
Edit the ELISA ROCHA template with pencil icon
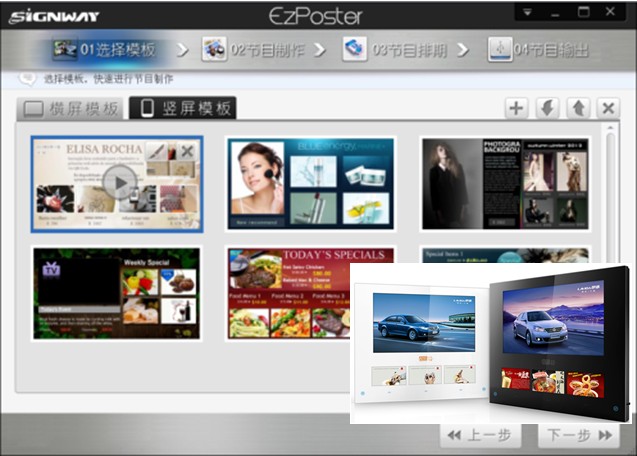coord(157,151)
